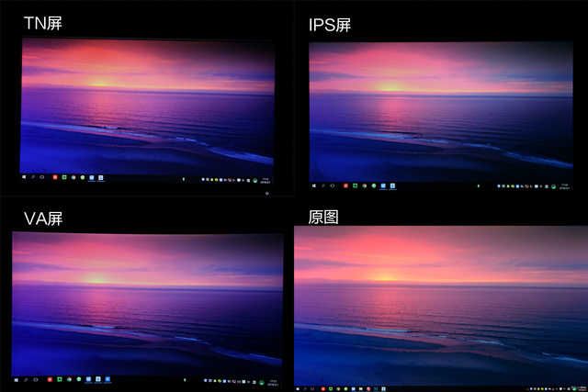
Task: Open taskbar search on the VA屏 screen
Action: pyautogui.click(x=26, y=380)
